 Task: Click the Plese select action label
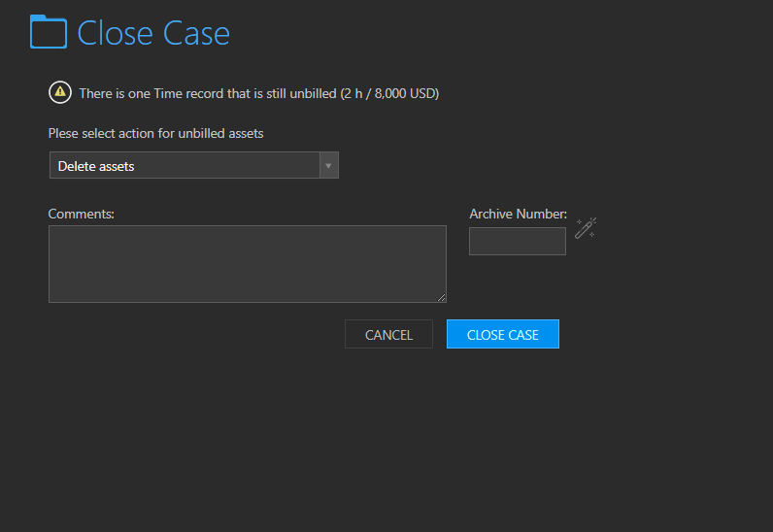click(x=155, y=133)
